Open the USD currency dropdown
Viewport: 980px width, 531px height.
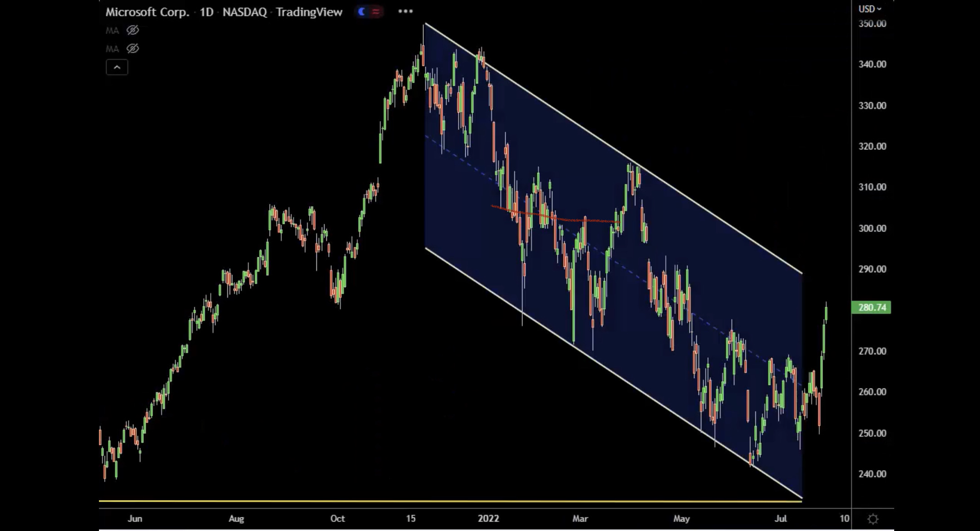pos(869,9)
